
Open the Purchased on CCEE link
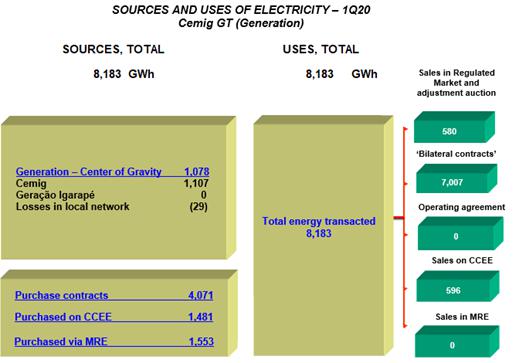pos(114,317)
